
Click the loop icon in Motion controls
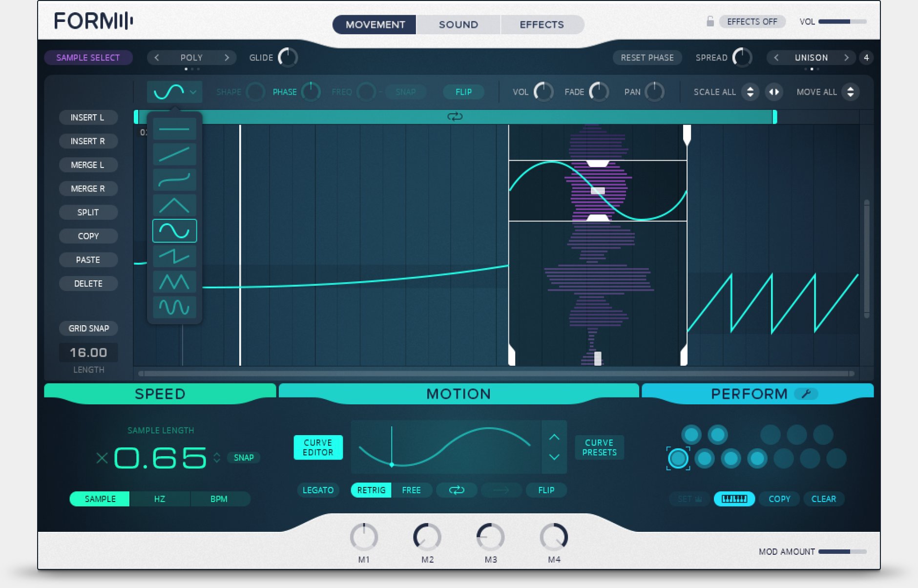click(456, 490)
